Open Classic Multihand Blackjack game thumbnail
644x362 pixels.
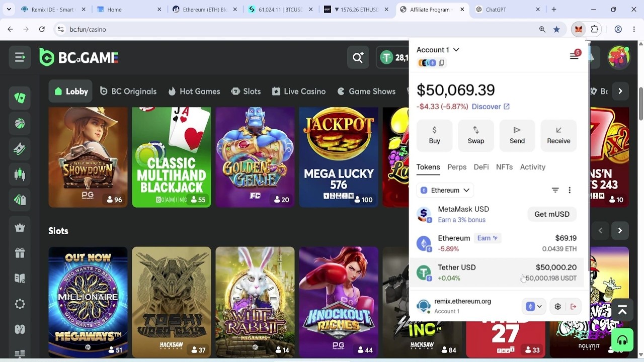[172, 157]
